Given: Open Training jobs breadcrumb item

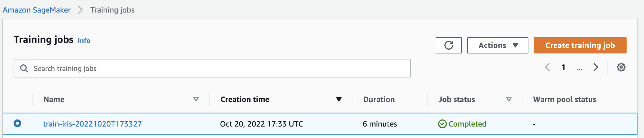Looking at the screenshot, I should 112,10.
